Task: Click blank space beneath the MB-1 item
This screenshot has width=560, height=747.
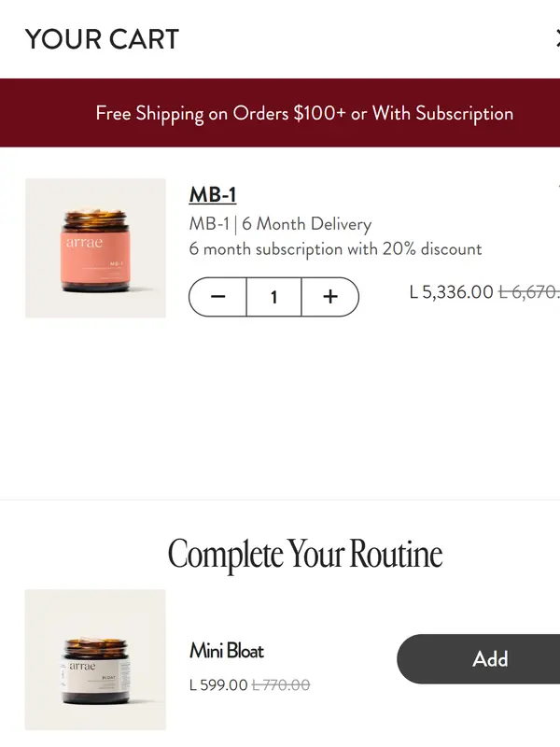Action: [x=280, y=410]
